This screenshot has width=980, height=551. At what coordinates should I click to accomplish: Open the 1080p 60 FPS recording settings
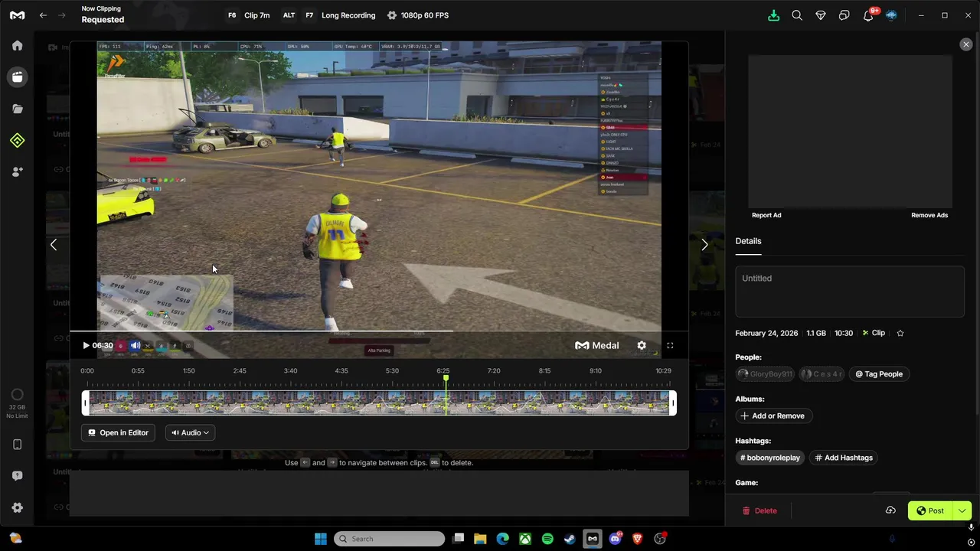click(418, 15)
